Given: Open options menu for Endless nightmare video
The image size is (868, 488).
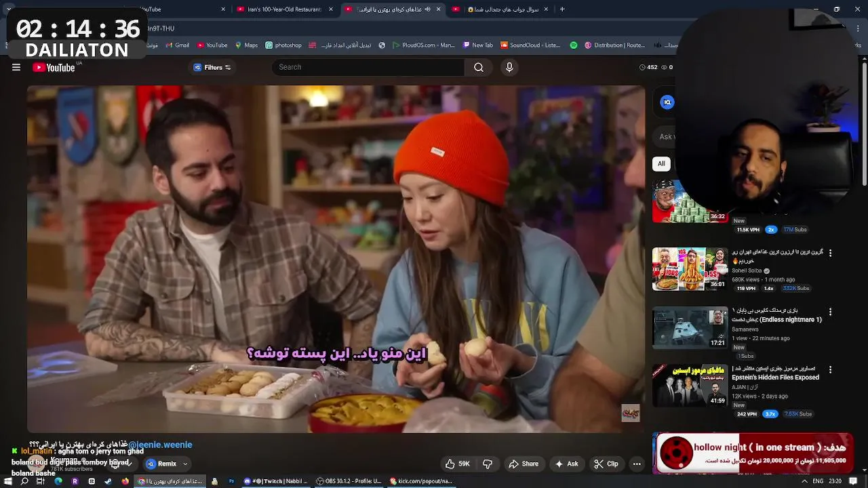Looking at the screenshot, I should tap(830, 312).
